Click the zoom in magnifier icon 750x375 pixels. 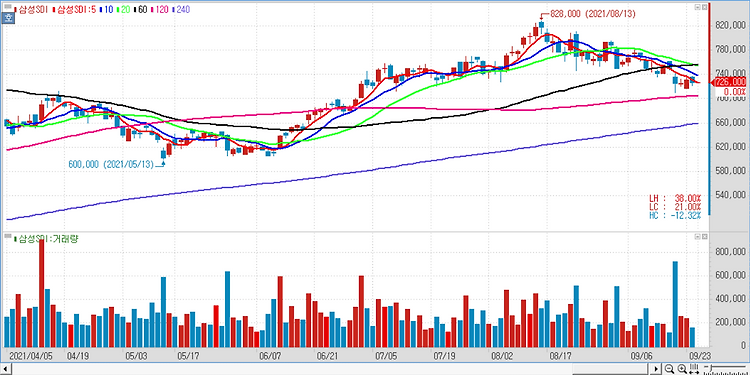click(x=682, y=369)
